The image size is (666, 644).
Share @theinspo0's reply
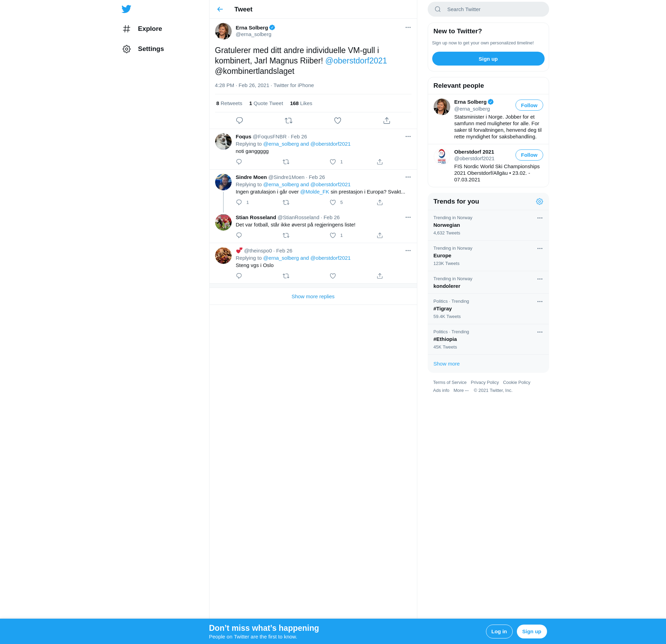click(380, 276)
